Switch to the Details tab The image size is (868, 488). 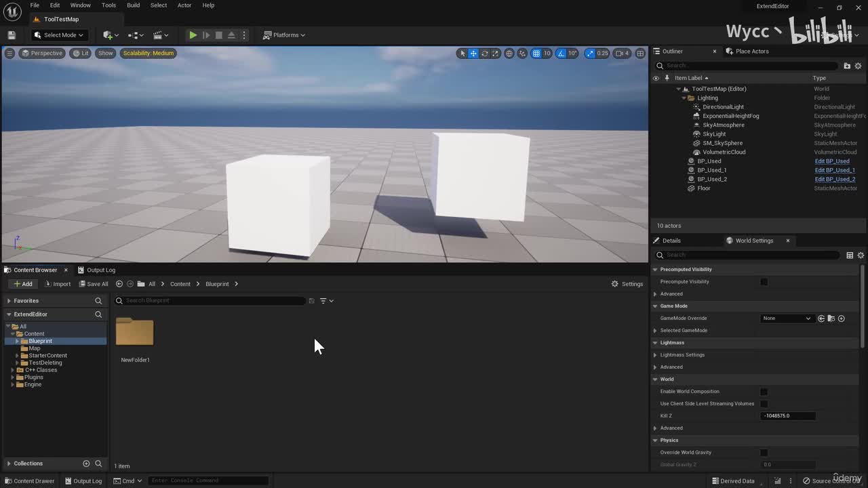tap(667, 241)
